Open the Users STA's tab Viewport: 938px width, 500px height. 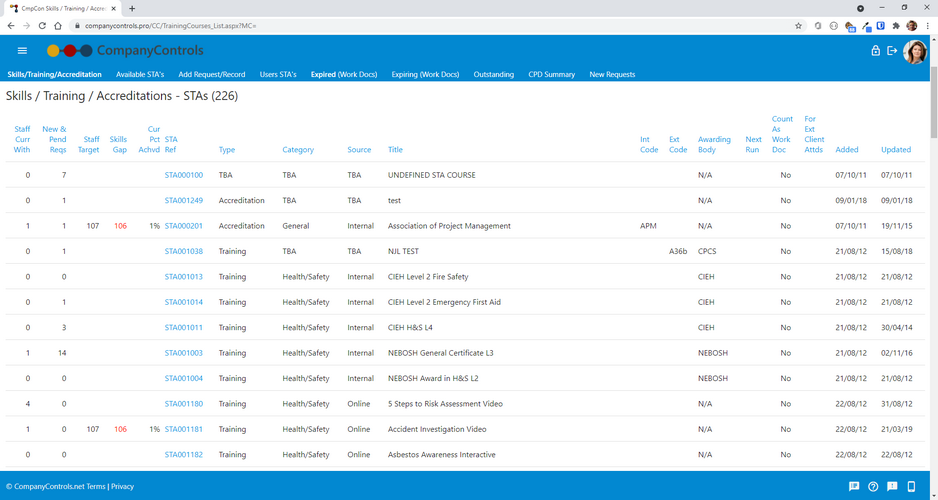278,74
